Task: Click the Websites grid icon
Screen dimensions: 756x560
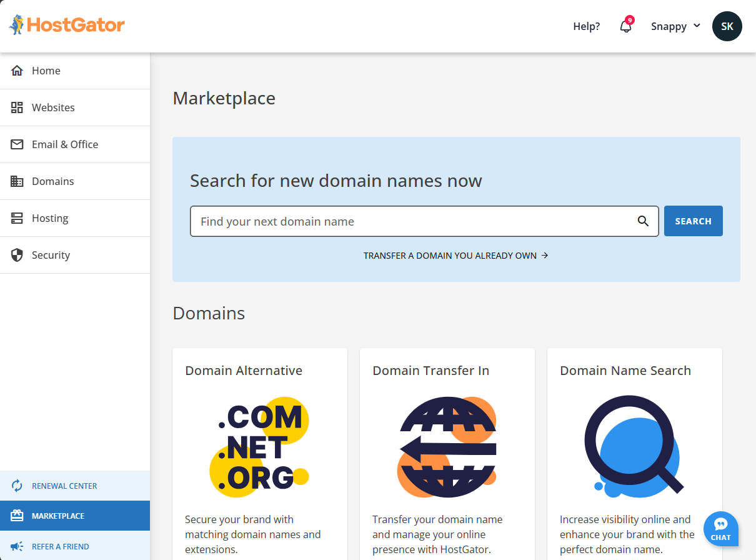Action: click(x=17, y=107)
